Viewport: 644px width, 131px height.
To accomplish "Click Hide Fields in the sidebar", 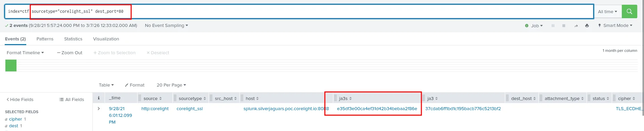I will point(20,100).
